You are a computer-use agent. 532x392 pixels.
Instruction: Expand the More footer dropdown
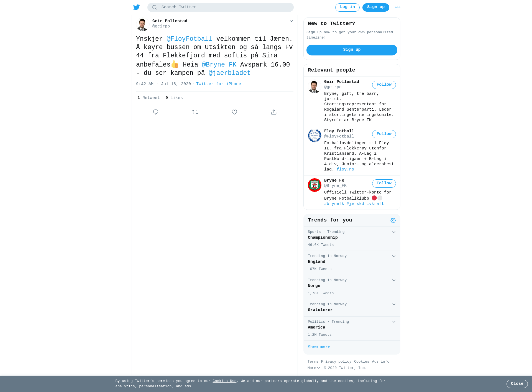pos(314,368)
